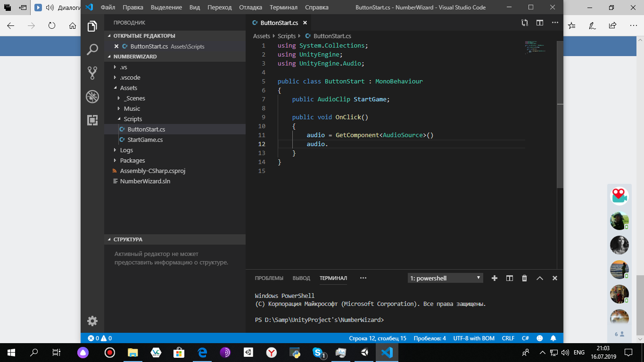Viewport: 644px width, 362px height.
Task: Click the errors and warnings status counter
Action: (100, 338)
